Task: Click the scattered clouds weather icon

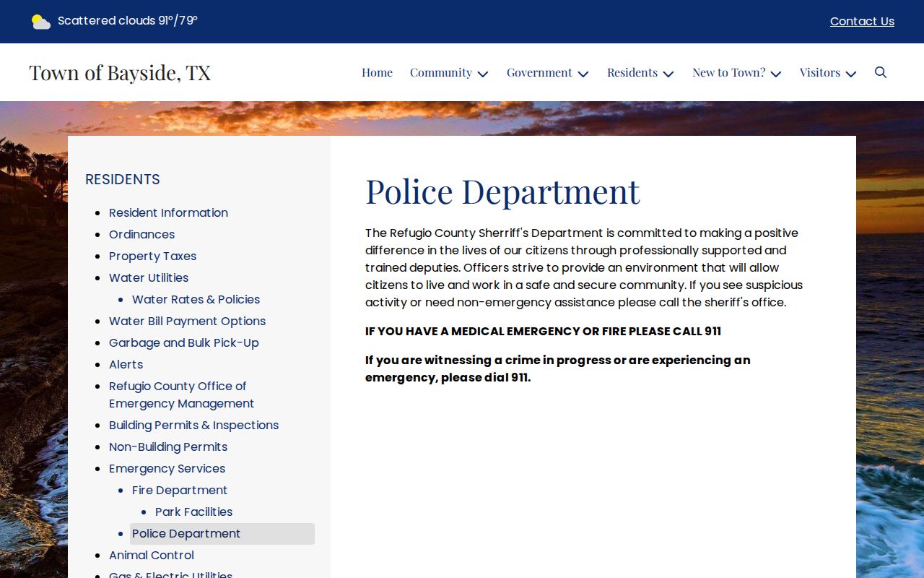Action: (41, 22)
